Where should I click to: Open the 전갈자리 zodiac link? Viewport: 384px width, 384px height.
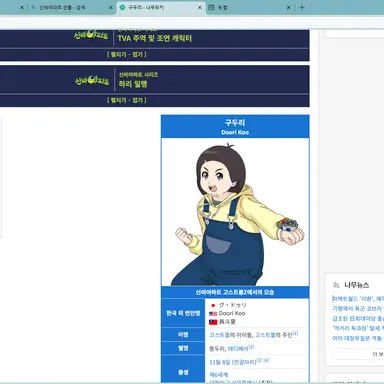tap(244, 362)
